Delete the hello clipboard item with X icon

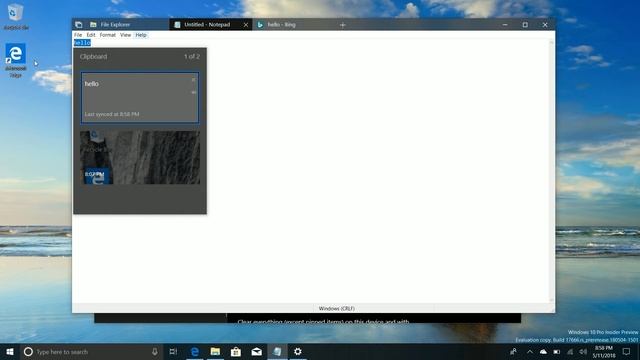193,80
